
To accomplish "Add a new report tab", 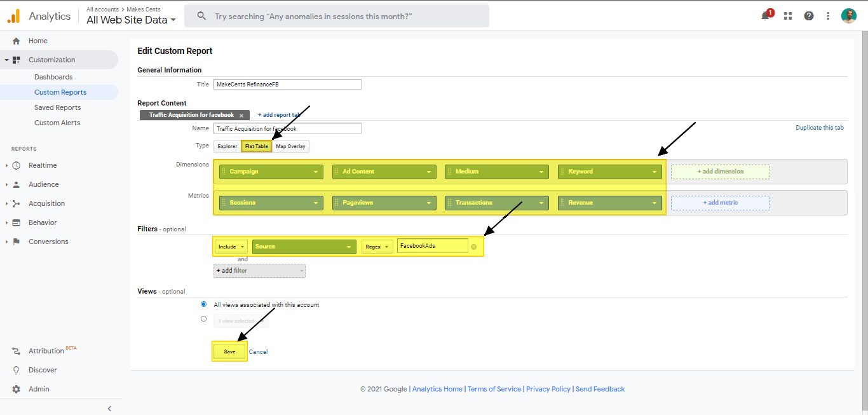I will (x=280, y=115).
